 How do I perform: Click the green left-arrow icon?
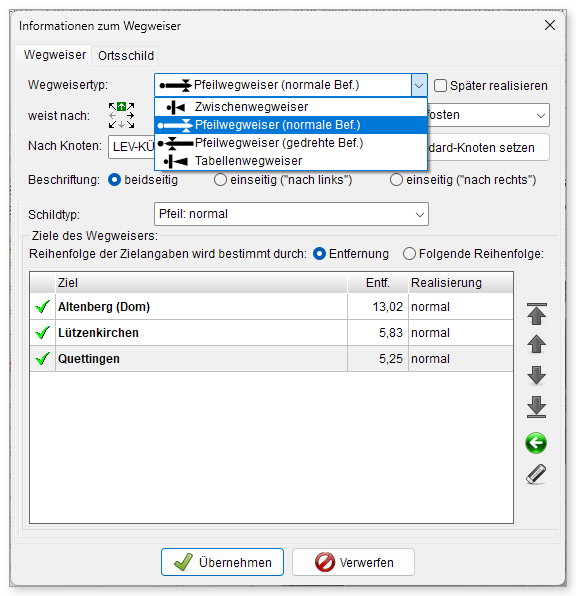point(536,443)
